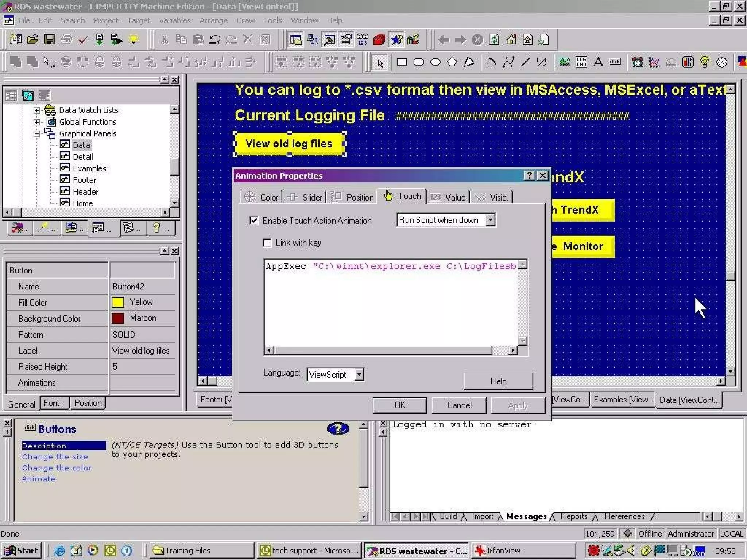
Task: Open the ViewScript language dropdown
Action: (359, 374)
